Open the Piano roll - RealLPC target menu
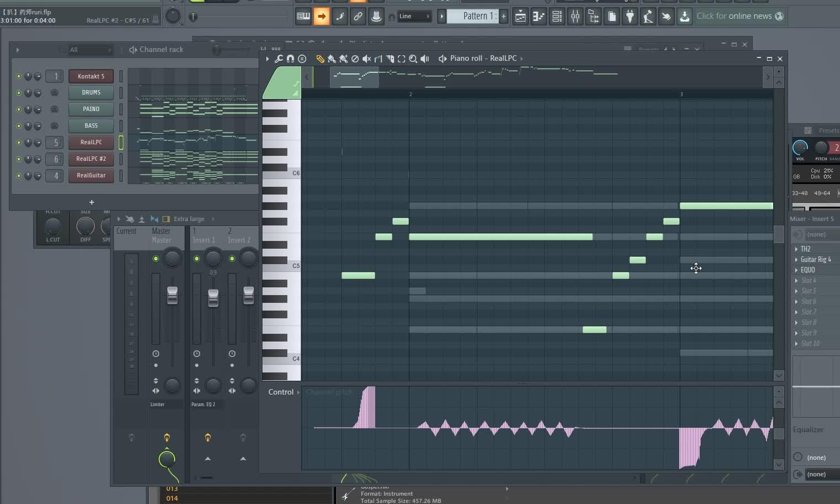Image resolution: width=840 pixels, height=504 pixels. point(483,58)
